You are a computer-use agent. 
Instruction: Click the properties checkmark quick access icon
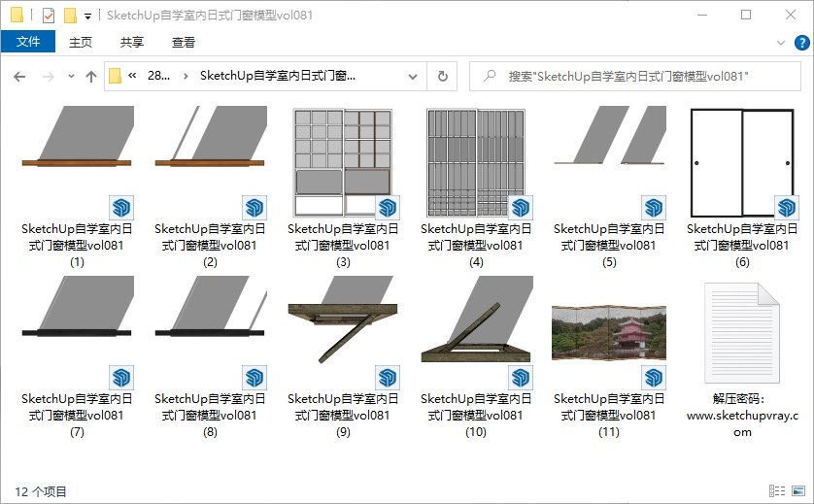pos(49,16)
